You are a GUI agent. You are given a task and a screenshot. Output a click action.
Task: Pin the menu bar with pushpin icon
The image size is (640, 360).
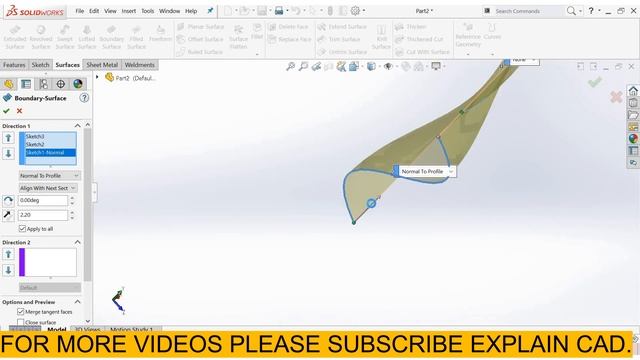(x=210, y=11)
